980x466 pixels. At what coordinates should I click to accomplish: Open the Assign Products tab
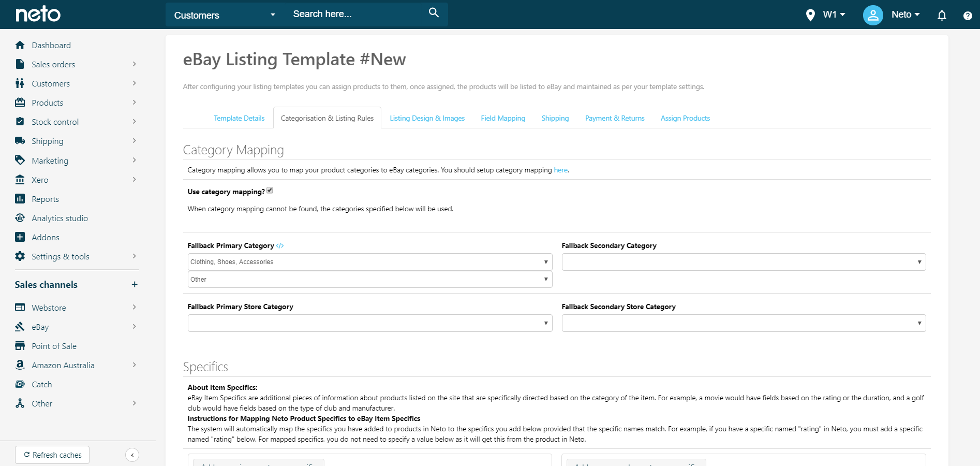click(x=685, y=118)
